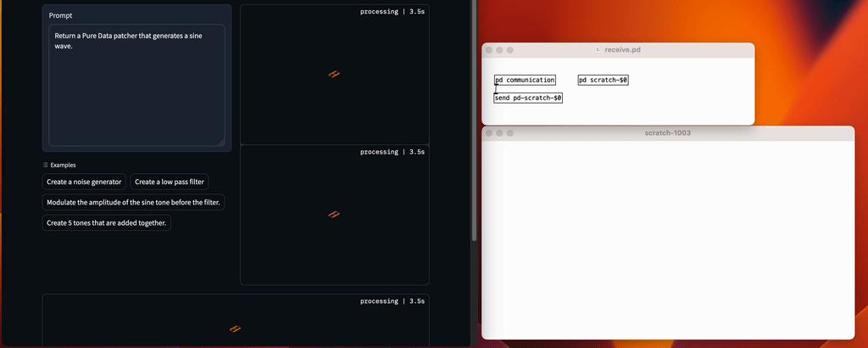Click the receive.pd window title text

(x=623, y=50)
